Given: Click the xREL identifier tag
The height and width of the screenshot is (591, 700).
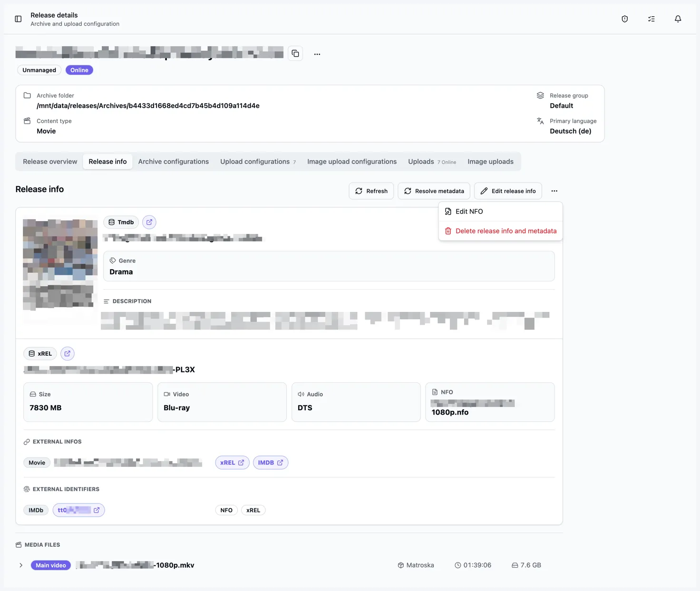Looking at the screenshot, I should pos(253,510).
